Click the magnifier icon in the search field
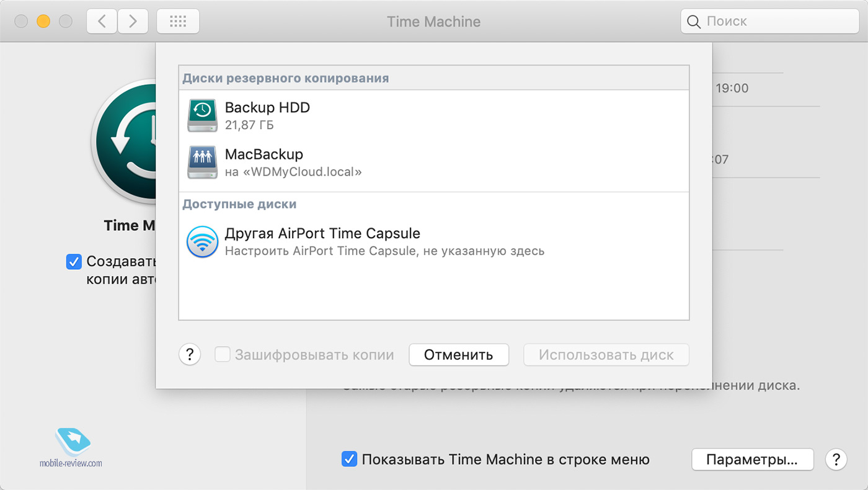 coord(694,22)
